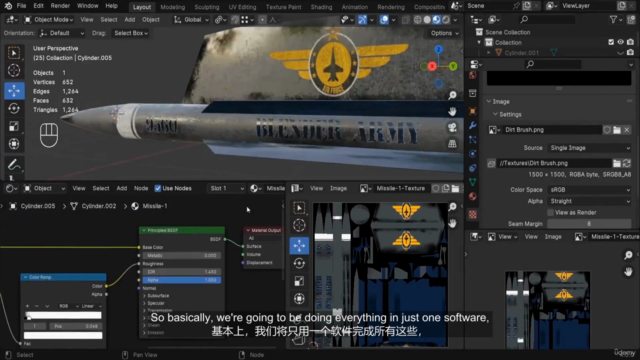
Task: Choose the Move tool in 3D viewport
Action: tap(14, 91)
